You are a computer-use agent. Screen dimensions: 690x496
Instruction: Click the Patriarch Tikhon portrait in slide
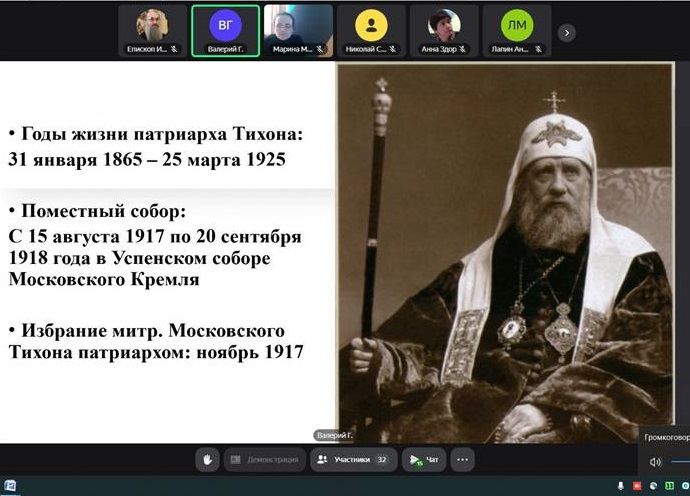(505, 252)
